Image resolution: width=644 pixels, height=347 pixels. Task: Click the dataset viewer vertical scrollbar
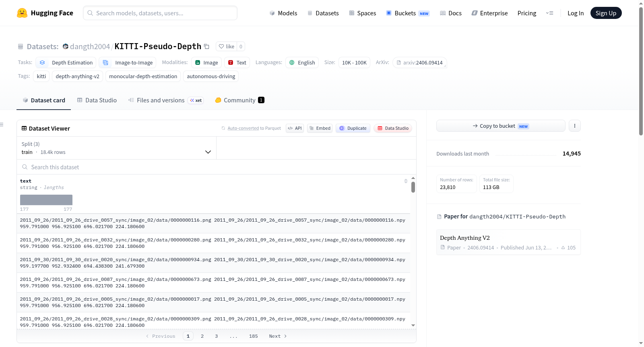click(x=413, y=187)
